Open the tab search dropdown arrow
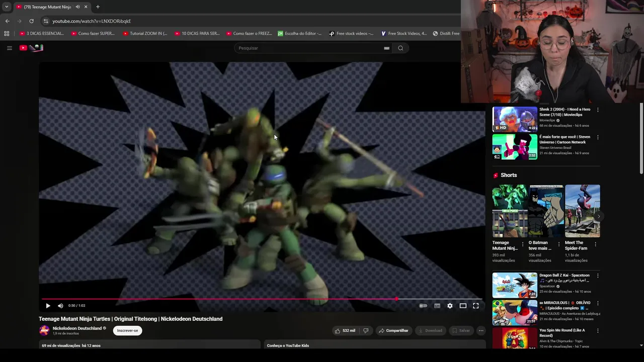This screenshot has width=644, height=362. [7, 7]
